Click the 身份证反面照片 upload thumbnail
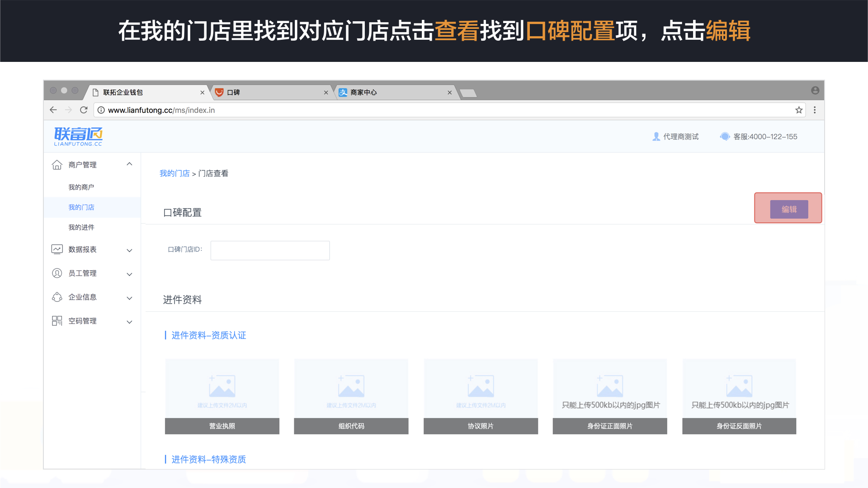 pos(739,396)
